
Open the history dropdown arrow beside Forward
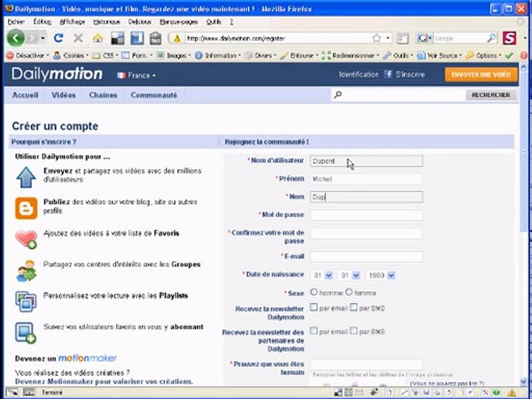tap(43, 38)
